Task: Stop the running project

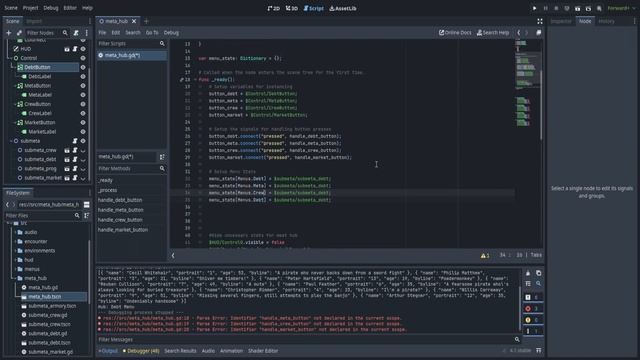Action: [556, 8]
